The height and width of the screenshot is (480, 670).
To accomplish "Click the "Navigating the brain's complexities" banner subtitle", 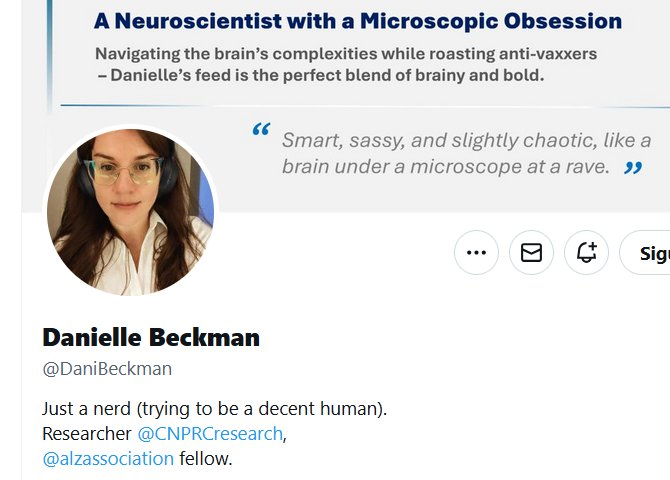I will 345,54.
